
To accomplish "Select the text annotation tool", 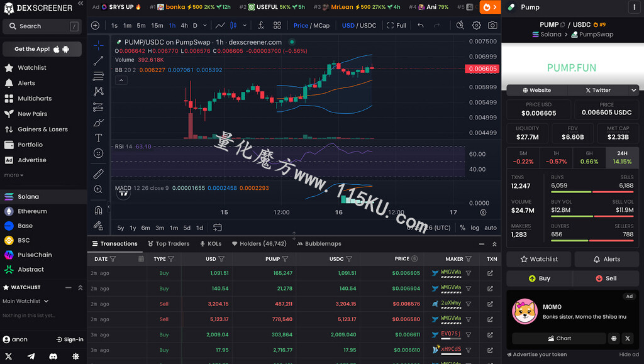I will tap(98, 138).
